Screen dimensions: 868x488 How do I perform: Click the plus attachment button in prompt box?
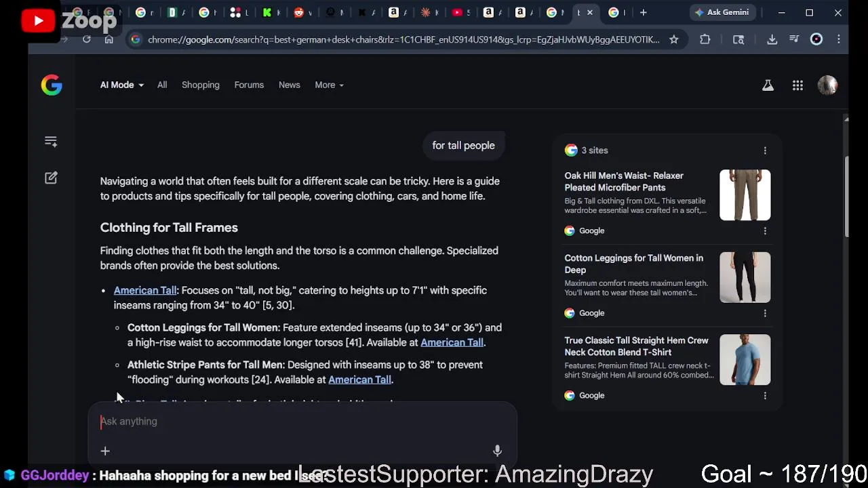click(105, 451)
